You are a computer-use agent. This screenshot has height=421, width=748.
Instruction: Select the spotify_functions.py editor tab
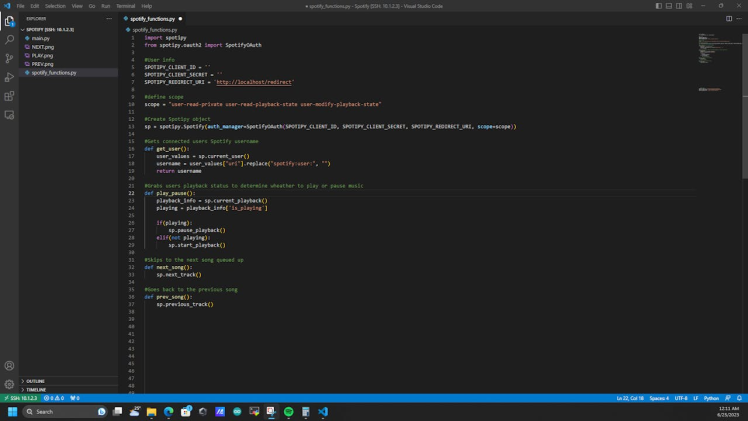pos(152,18)
